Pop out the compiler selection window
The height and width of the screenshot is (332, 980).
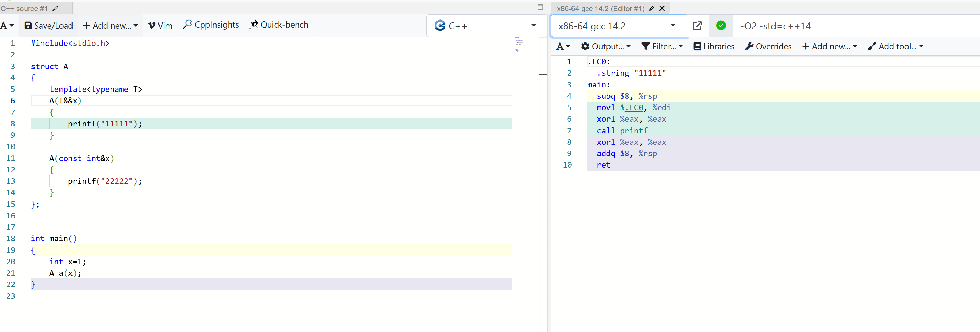[x=697, y=26]
